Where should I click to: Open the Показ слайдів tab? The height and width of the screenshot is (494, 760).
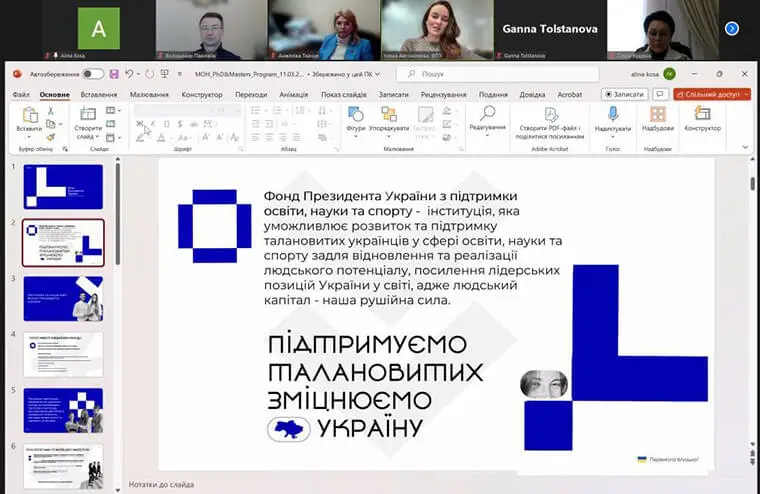344,95
